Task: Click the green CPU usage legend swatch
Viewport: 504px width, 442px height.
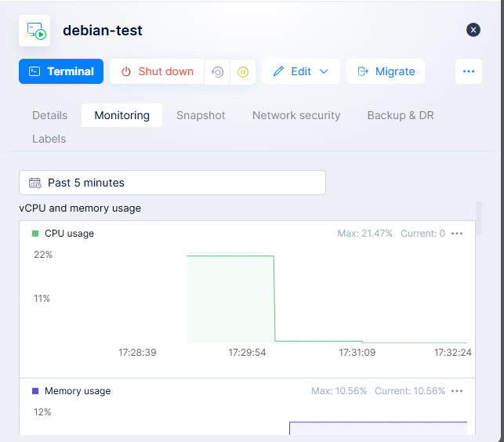Action: tap(35, 234)
